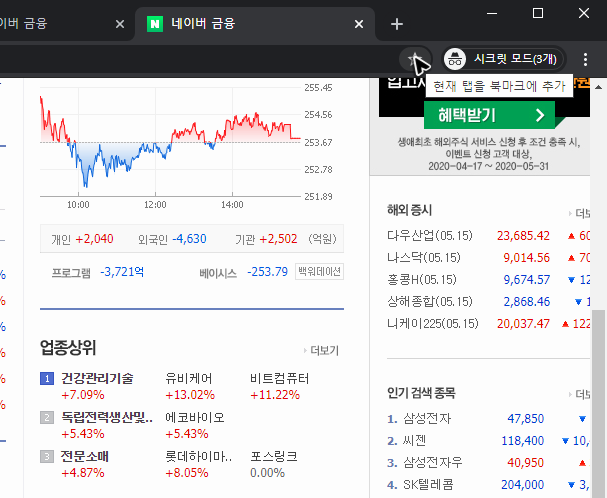Open 삼성전자 in popular searches

click(427, 419)
